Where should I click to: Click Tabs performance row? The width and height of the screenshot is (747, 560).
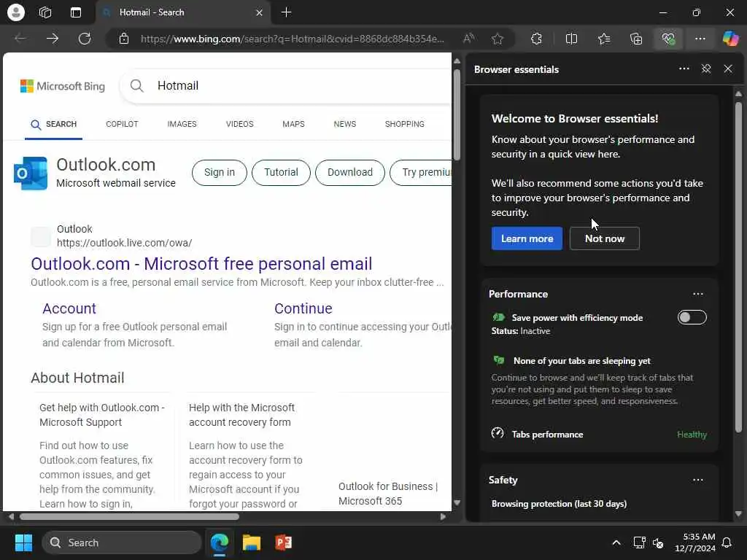[x=599, y=435]
